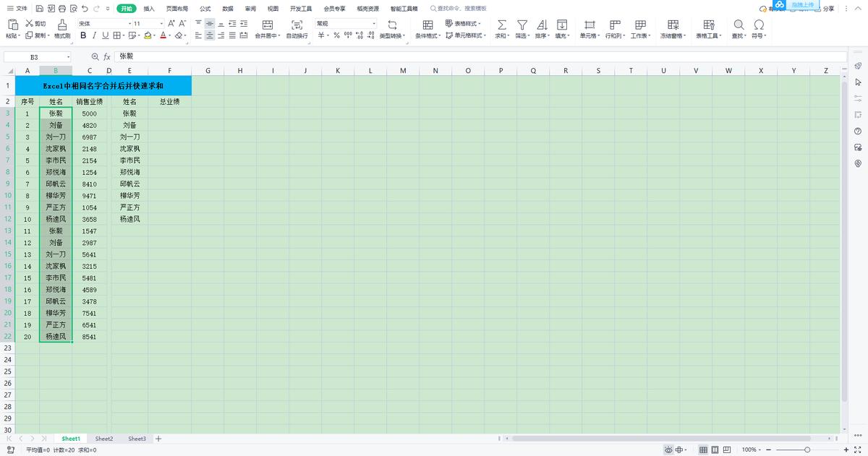Viewport: 868px width, 456px height.
Task: Decrease font size with the smaller A icon
Action: pyautogui.click(x=182, y=23)
